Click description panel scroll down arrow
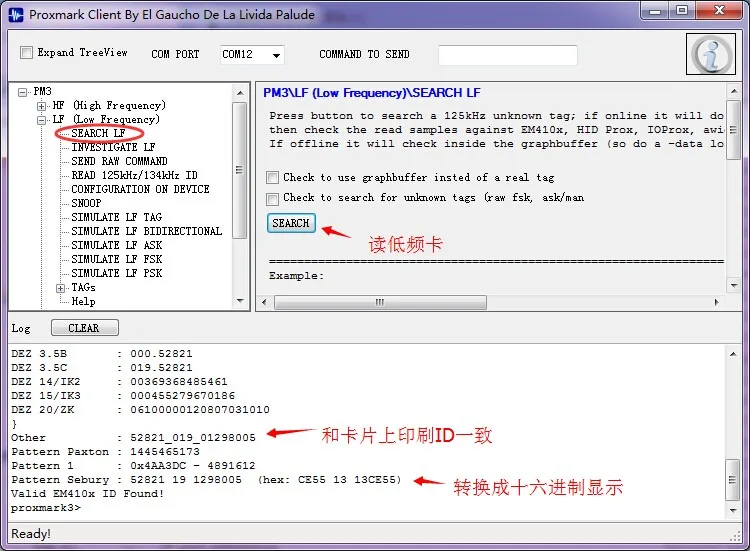This screenshot has height=551, width=750. 734,286
